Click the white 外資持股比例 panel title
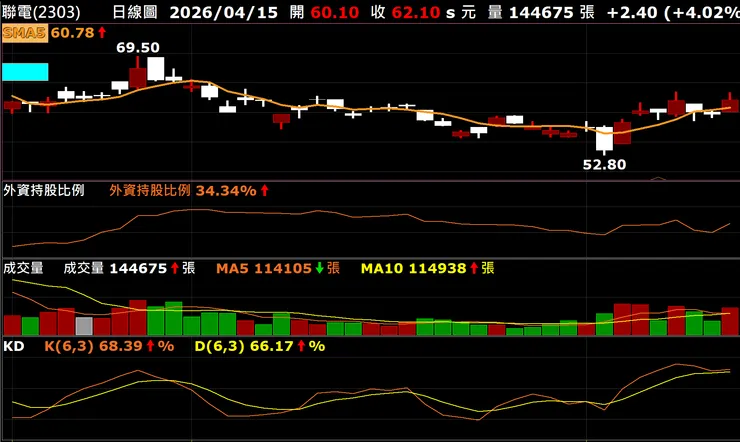The width and height of the screenshot is (740, 442). click(x=43, y=191)
